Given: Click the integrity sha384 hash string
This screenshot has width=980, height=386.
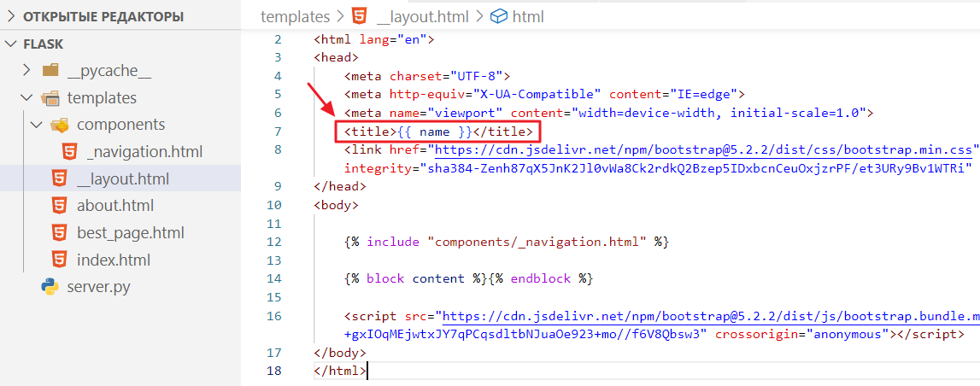Looking at the screenshot, I should point(697,168).
